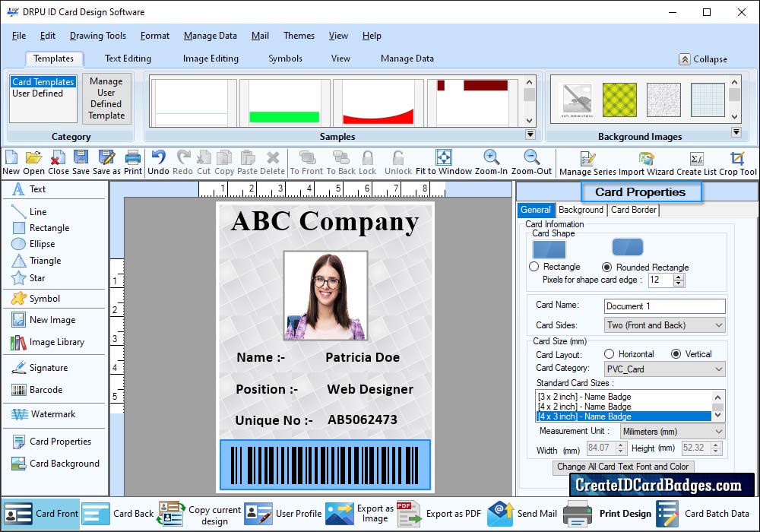Click the Print Design button
Image resolution: width=760 pixels, height=532 pixels.
pyautogui.click(x=608, y=514)
